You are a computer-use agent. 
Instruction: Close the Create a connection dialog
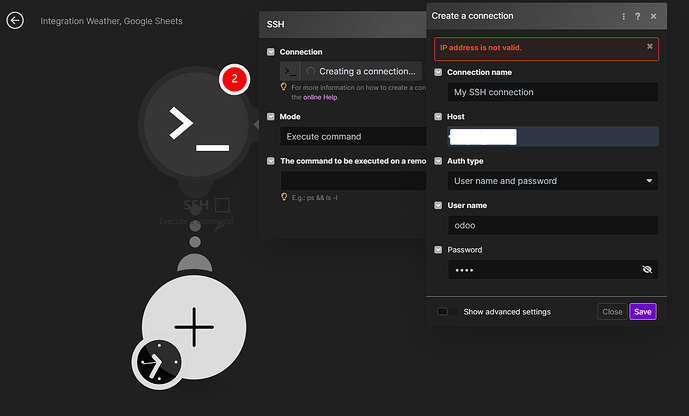(x=653, y=16)
